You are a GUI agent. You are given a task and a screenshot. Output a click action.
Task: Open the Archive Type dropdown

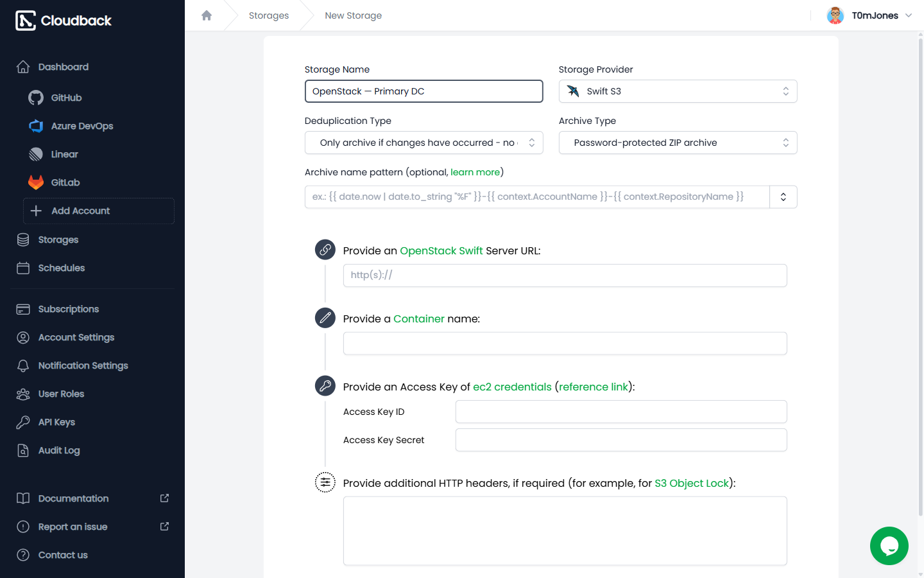click(x=678, y=143)
